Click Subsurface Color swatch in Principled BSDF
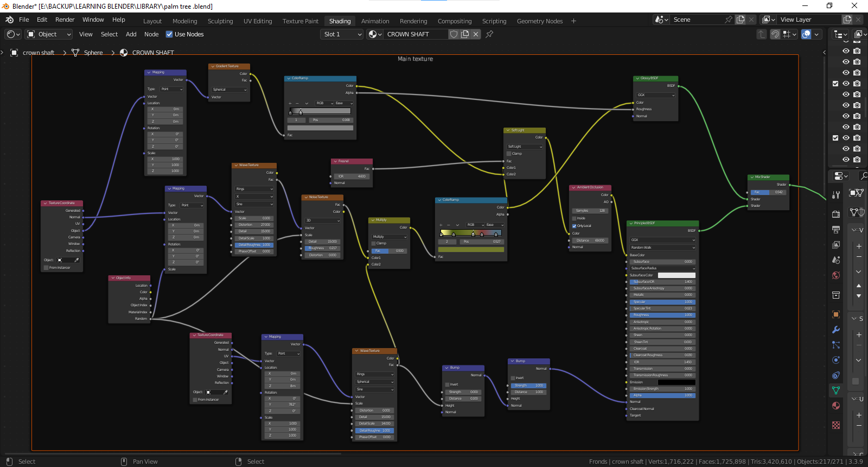 (676, 275)
